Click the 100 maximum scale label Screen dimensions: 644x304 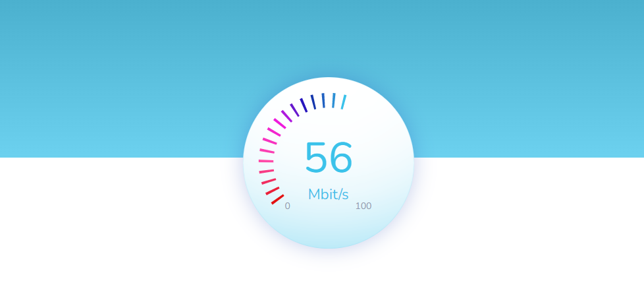pos(363,206)
